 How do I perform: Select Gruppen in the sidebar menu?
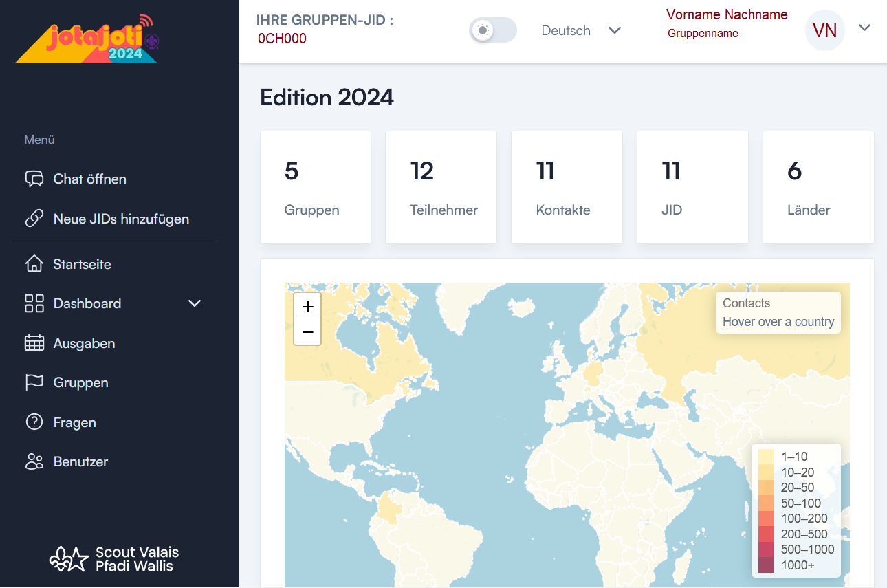point(80,382)
